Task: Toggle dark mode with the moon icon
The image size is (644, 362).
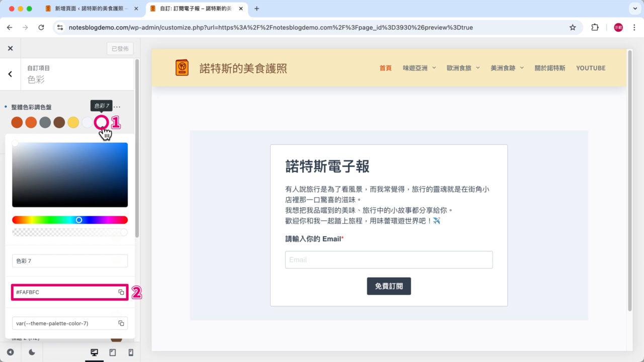Action: tap(32, 352)
